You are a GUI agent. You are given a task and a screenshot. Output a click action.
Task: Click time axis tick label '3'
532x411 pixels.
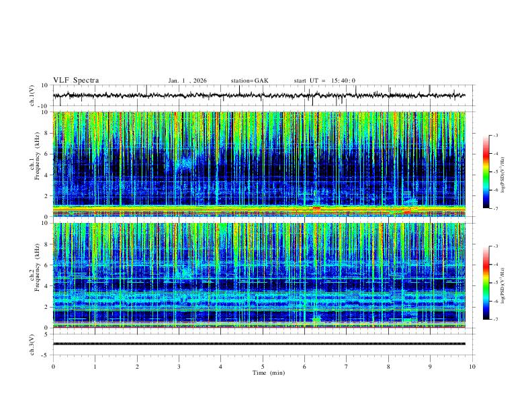179,367
